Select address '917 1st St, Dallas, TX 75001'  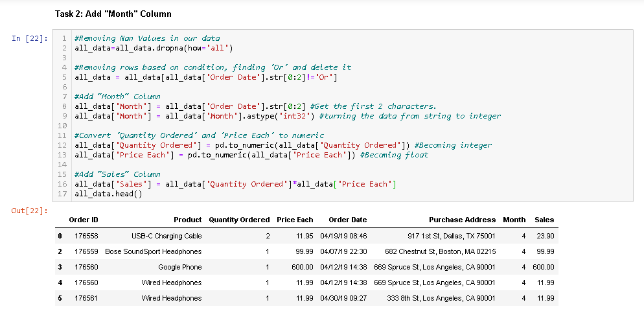click(452, 236)
